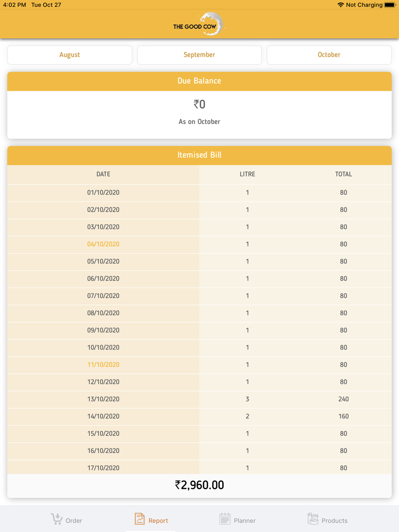Tap the battery indicator icon

390,5
